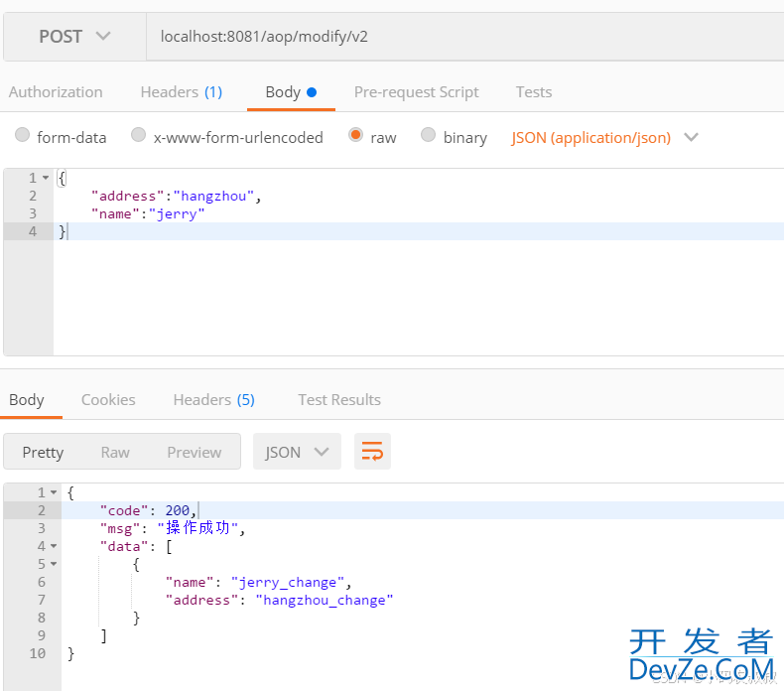Click the "name": "jerry_change" response value
This screenshot has height=691, width=784.
coord(288,583)
